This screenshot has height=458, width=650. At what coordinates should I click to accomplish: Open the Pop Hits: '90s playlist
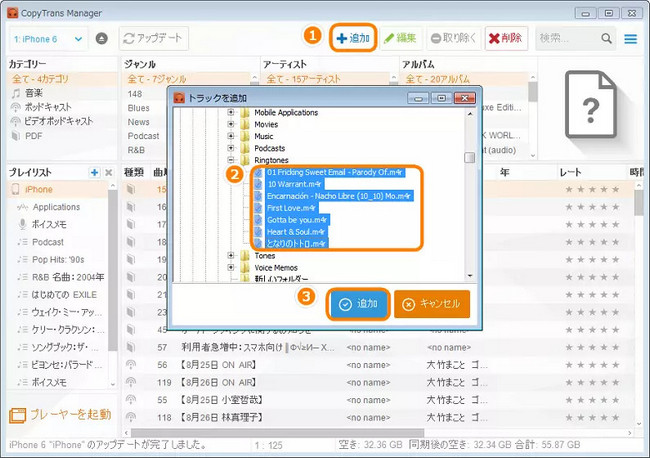tap(58, 259)
